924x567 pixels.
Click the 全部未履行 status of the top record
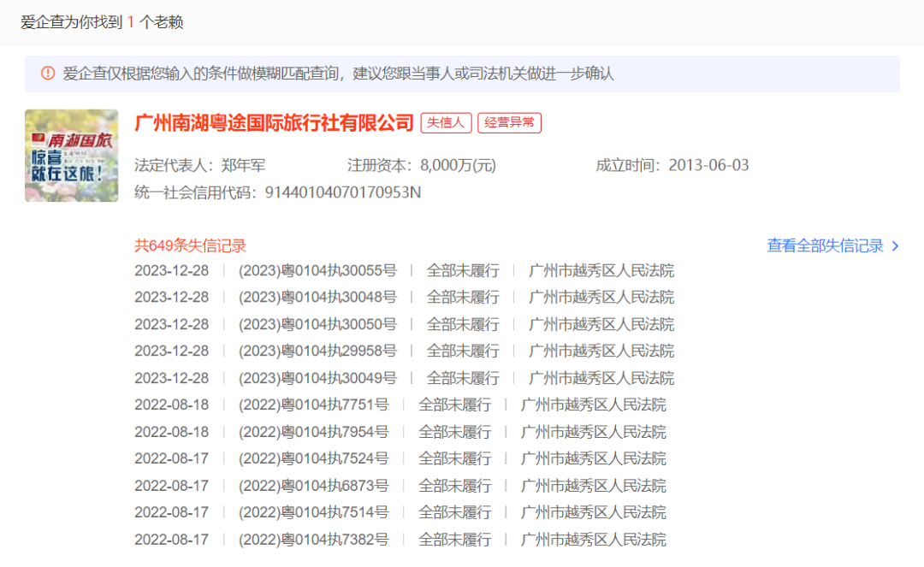point(462,270)
